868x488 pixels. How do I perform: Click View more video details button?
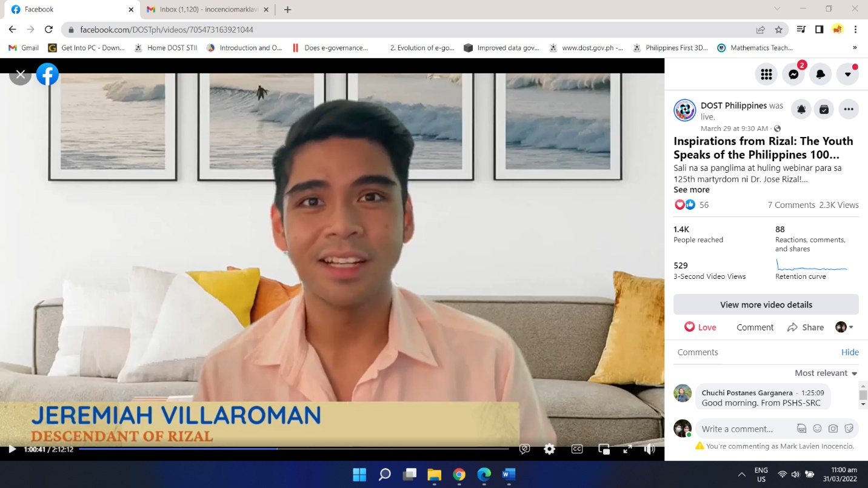pos(766,304)
